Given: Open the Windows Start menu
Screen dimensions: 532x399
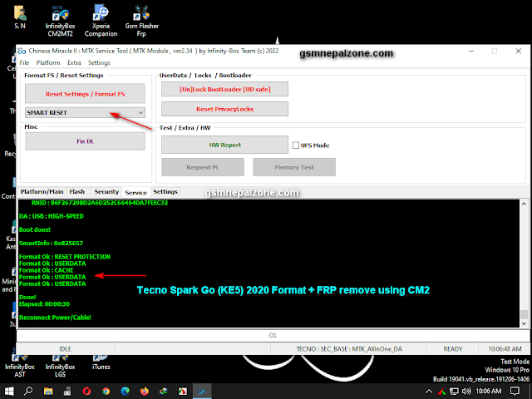Looking at the screenshot, I should (9, 392).
